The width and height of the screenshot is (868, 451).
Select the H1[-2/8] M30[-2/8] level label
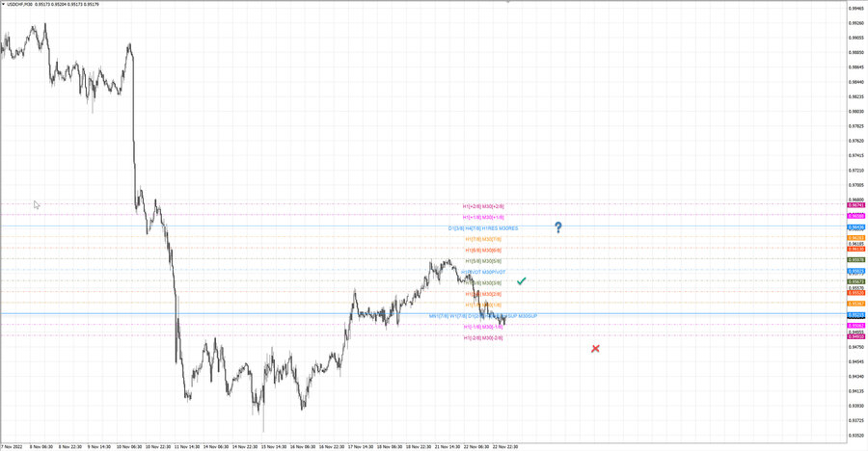click(483, 337)
